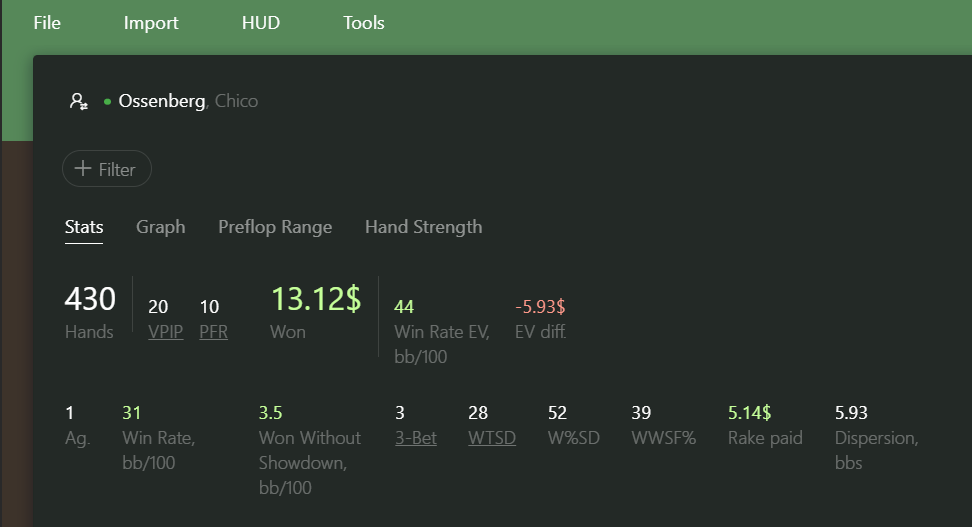The image size is (972, 527).
Task: Open the Import menu
Action: (151, 23)
